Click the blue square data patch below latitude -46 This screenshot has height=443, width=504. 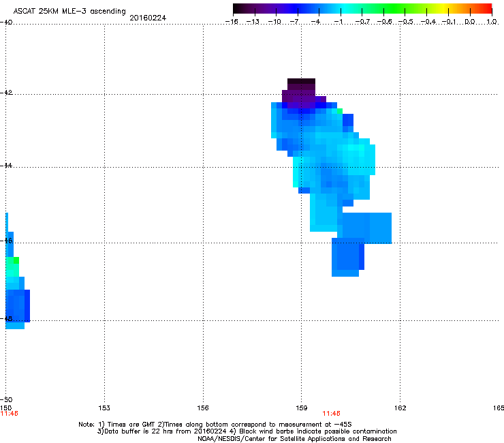[x=348, y=257]
